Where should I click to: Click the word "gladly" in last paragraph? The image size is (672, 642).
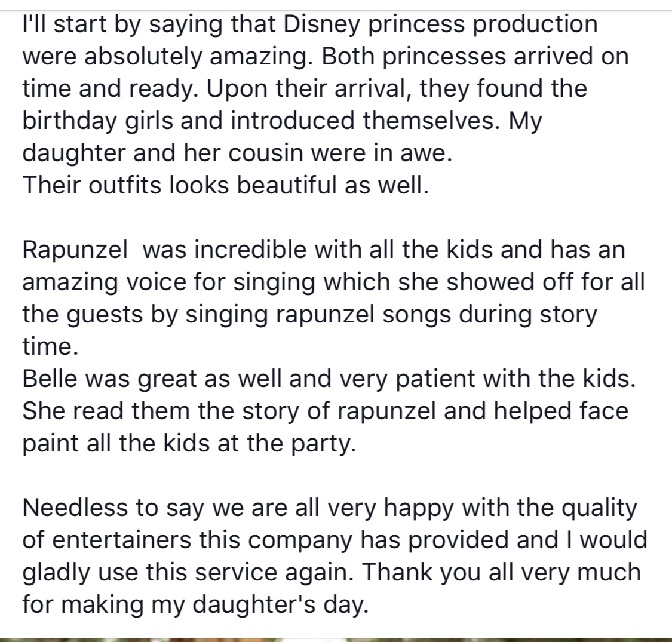(56, 573)
